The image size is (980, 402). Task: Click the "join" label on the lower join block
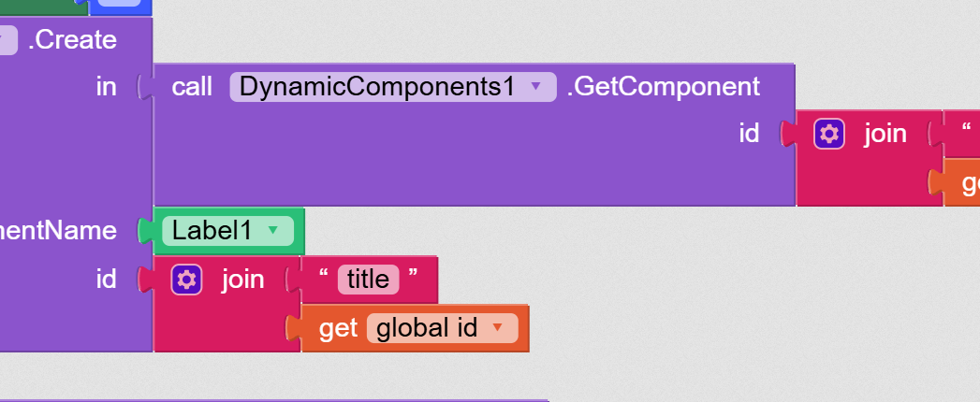(243, 280)
